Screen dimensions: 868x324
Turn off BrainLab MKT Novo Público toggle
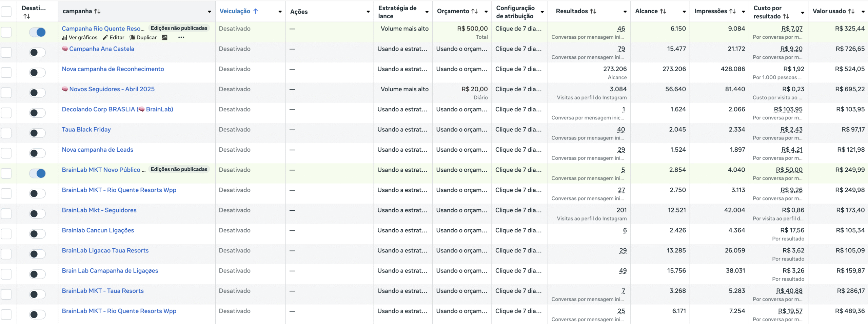click(37, 173)
